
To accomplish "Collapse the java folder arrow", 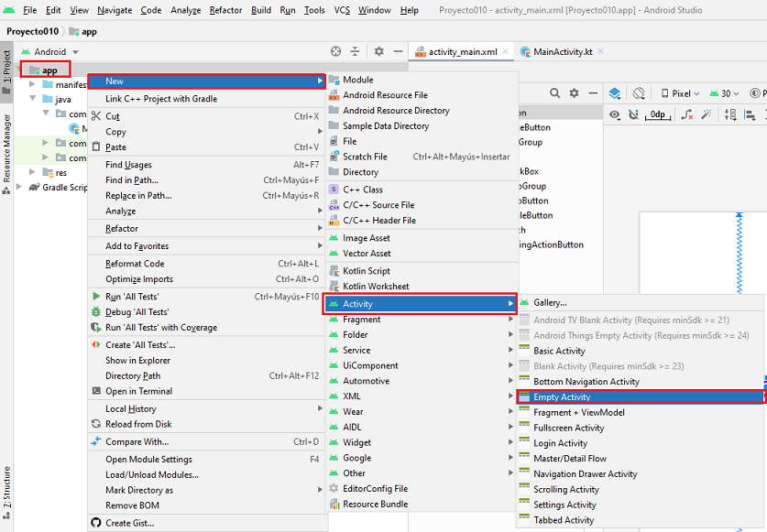I will coord(32,98).
